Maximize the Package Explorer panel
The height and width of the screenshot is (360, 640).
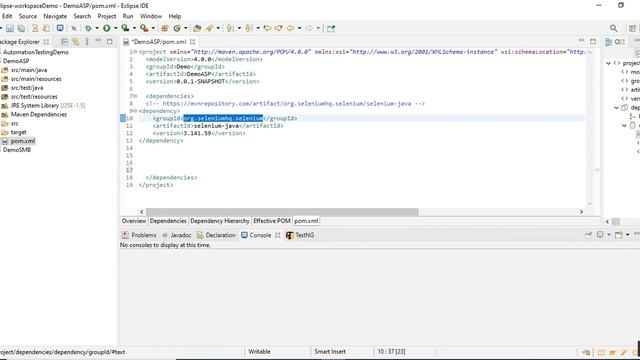tap(109, 42)
